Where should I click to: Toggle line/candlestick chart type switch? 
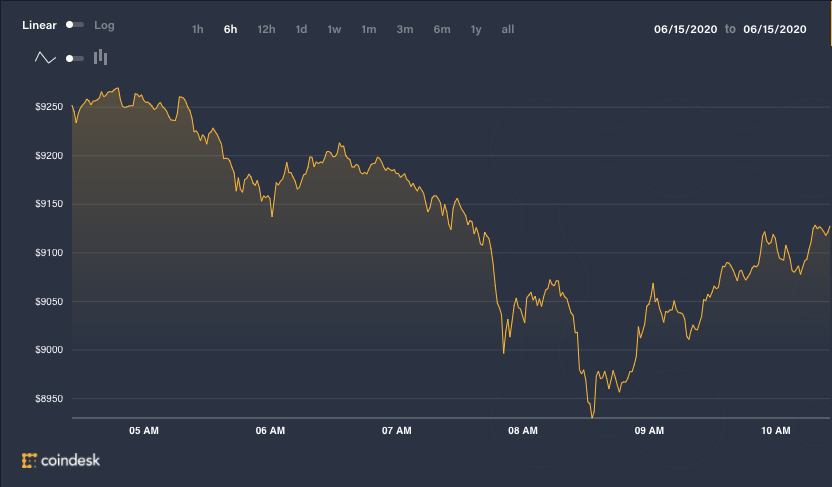click(x=75, y=58)
